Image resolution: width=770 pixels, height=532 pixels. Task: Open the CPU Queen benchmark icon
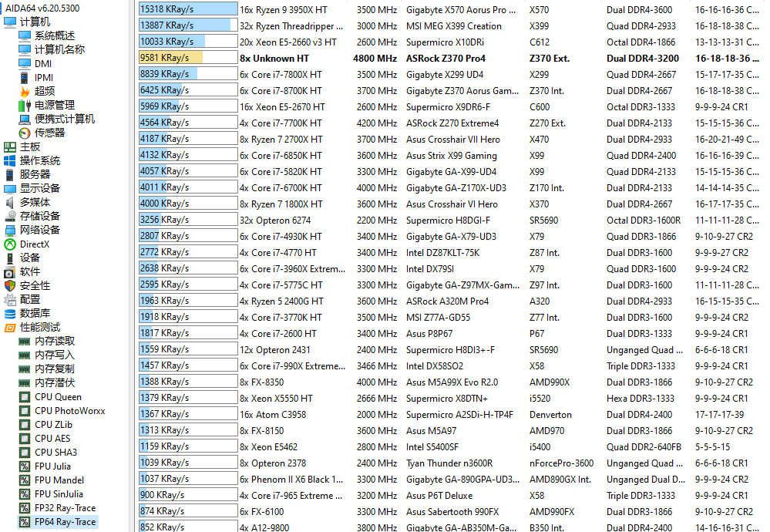click(x=25, y=397)
